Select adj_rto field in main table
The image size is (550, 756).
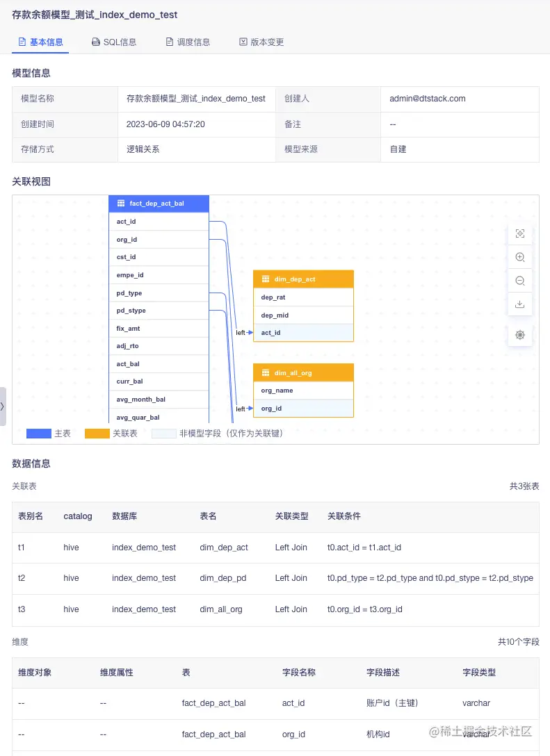pyautogui.click(x=159, y=346)
